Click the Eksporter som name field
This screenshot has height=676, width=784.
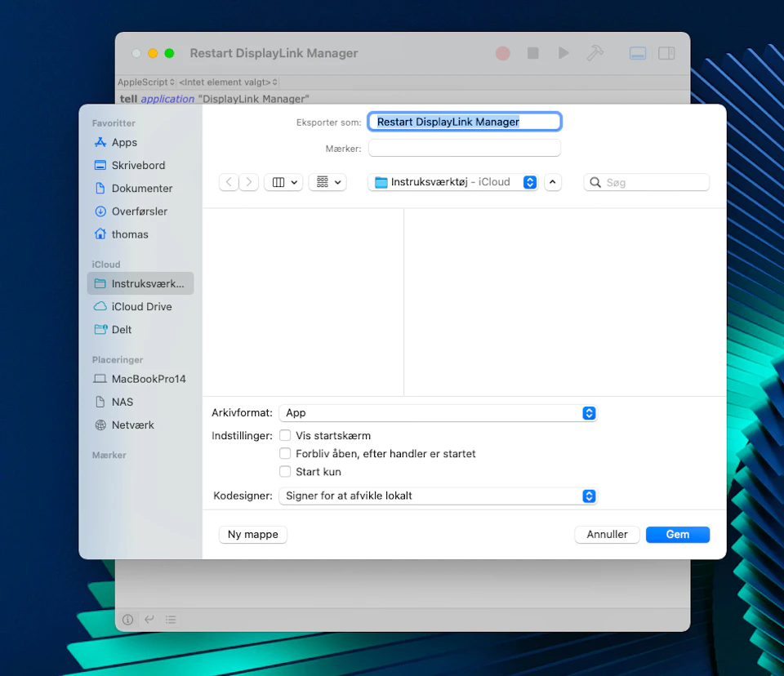pos(465,122)
